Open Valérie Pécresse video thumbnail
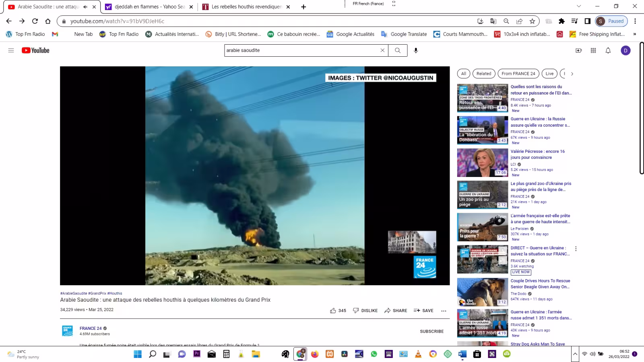 tap(482, 162)
